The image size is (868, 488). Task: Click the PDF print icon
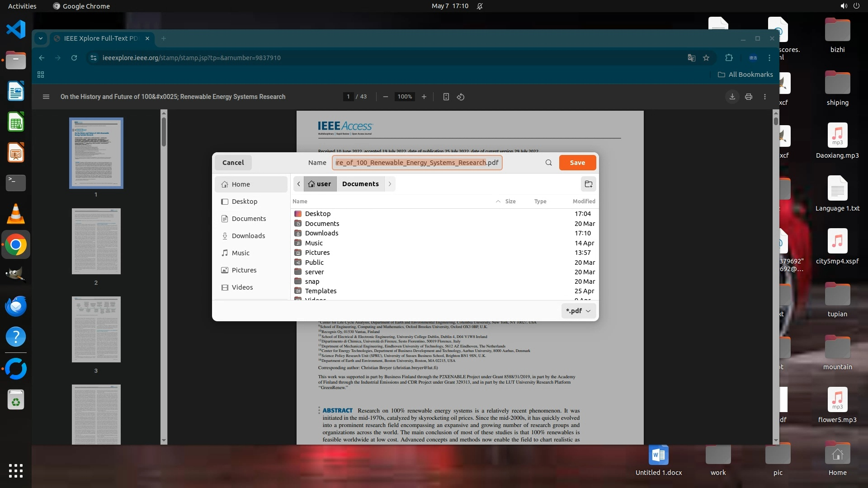point(749,97)
